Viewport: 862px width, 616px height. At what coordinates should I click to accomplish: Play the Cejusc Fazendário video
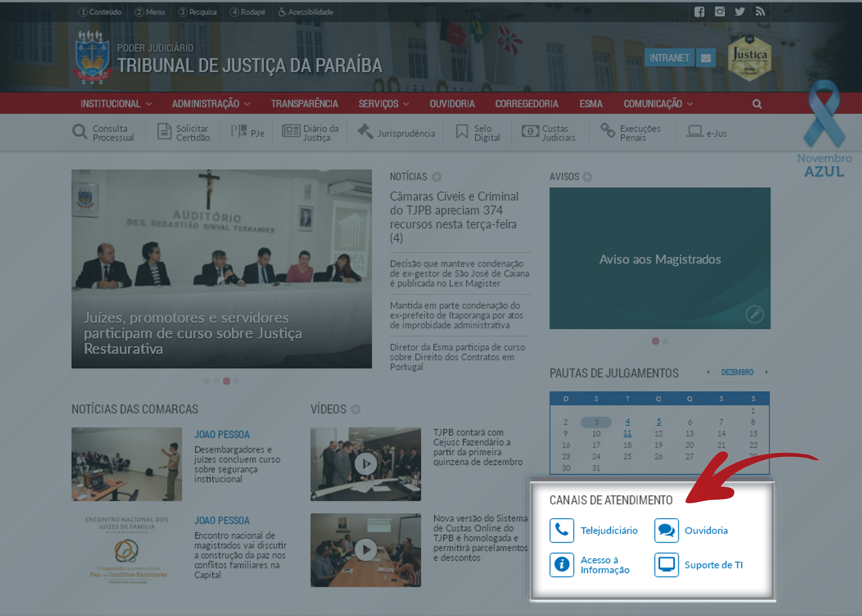pos(366,464)
